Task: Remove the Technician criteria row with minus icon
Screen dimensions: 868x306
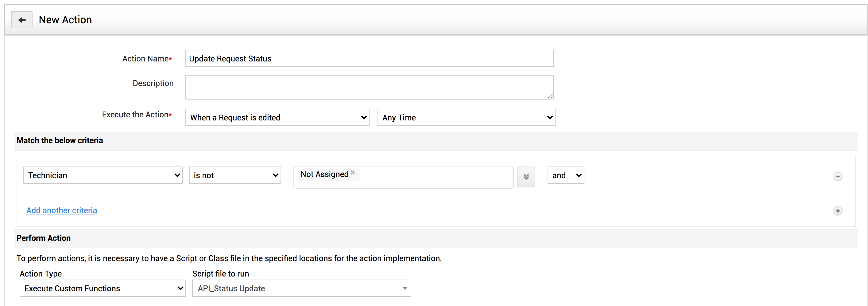Action: click(837, 176)
